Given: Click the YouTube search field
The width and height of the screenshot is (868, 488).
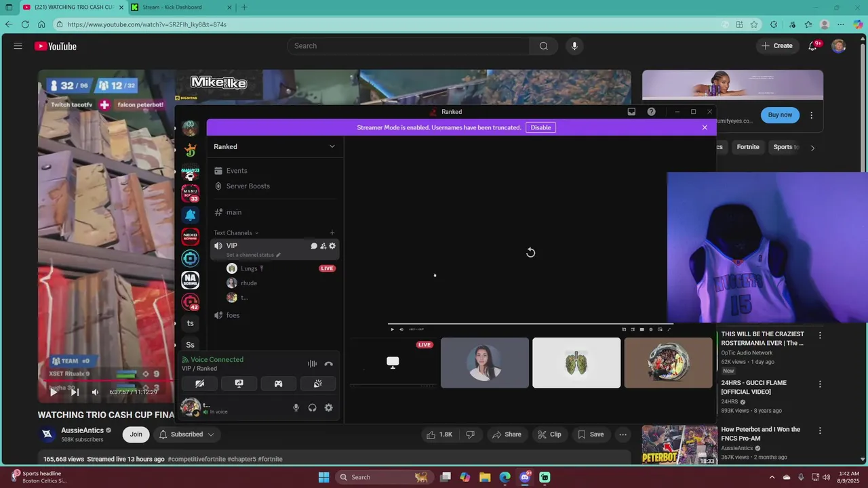Looking at the screenshot, I should [x=408, y=46].
